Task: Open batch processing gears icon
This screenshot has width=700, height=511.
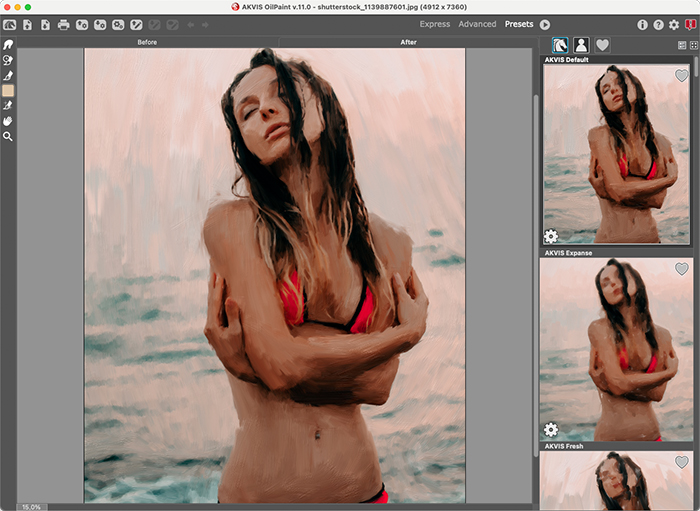Action: tap(118, 25)
